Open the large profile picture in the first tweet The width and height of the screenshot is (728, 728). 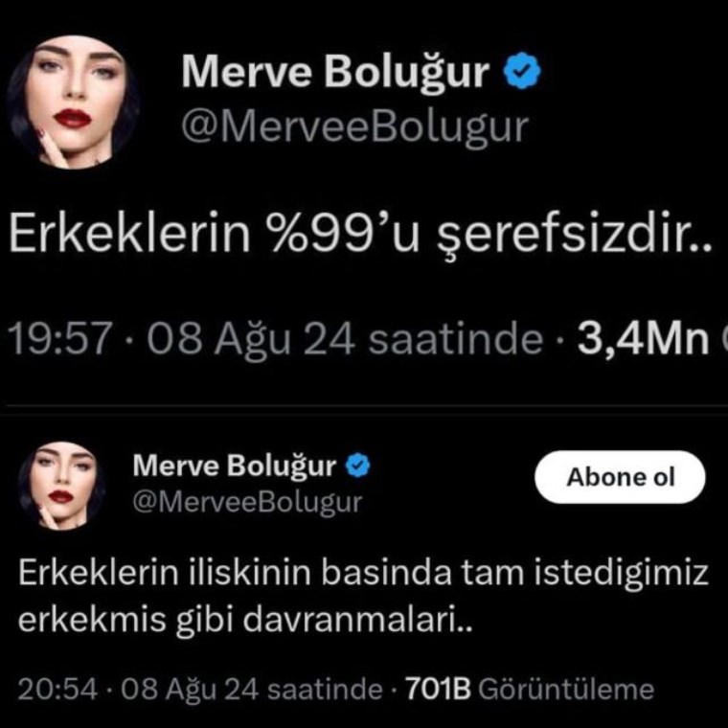click(x=73, y=102)
